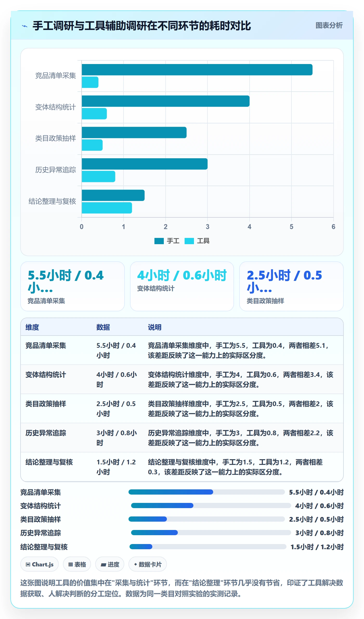Select the 类目政策抽样 table row name cell
Viewport: 364px width, 619px height.
tap(46, 404)
